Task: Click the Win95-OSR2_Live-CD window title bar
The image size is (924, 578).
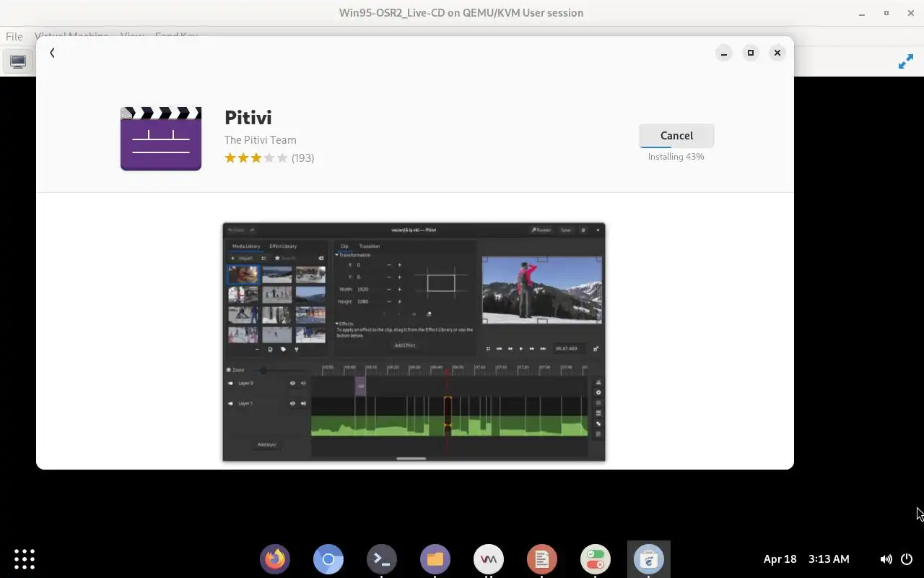Action: pyautogui.click(x=461, y=13)
